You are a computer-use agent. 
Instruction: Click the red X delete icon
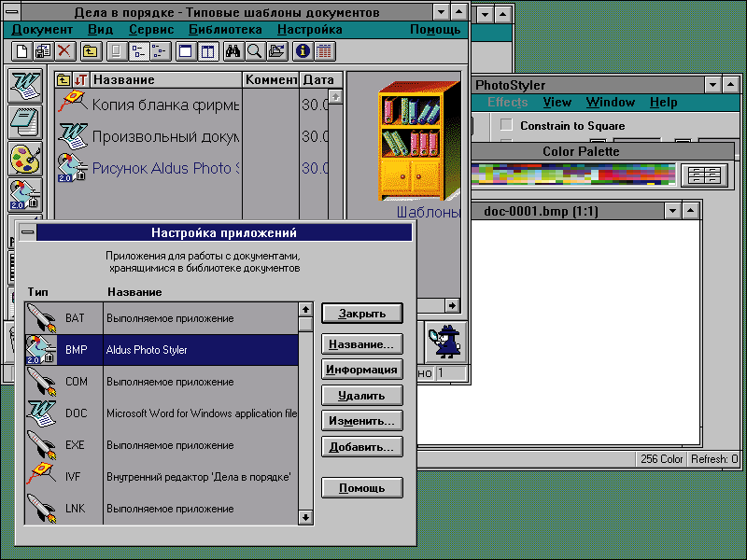click(65, 50)
